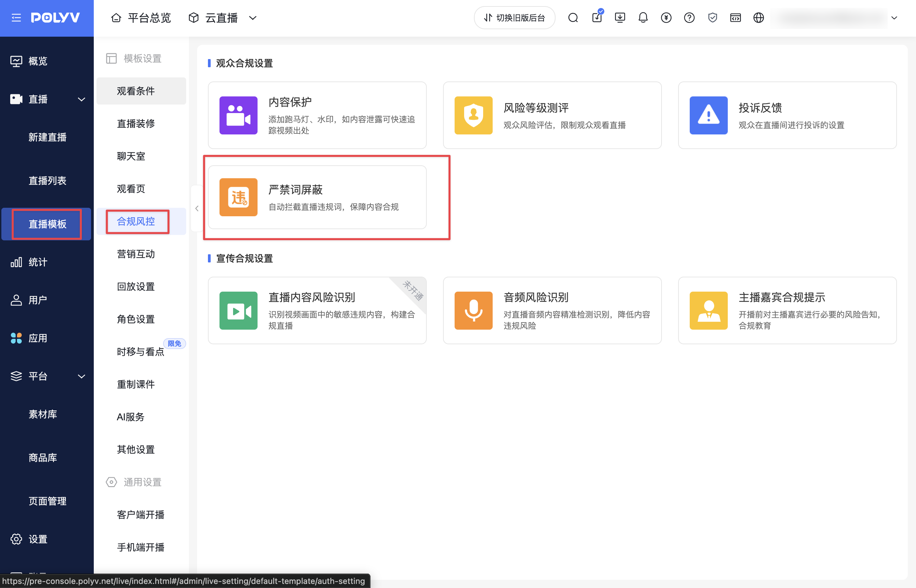This screenshot has height=588, width=916.
Task: Select 客户端开播 under 通用设置
Action: [x=141, y=515]
